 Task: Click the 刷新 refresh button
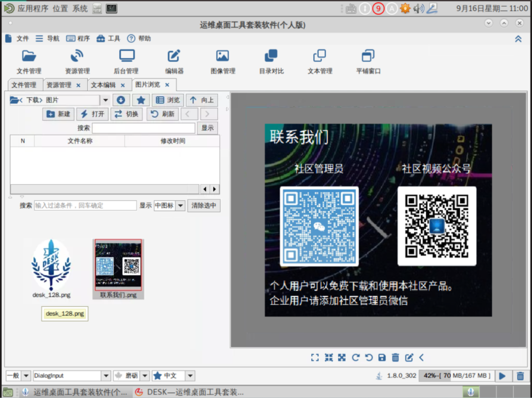tap(163, 114)
